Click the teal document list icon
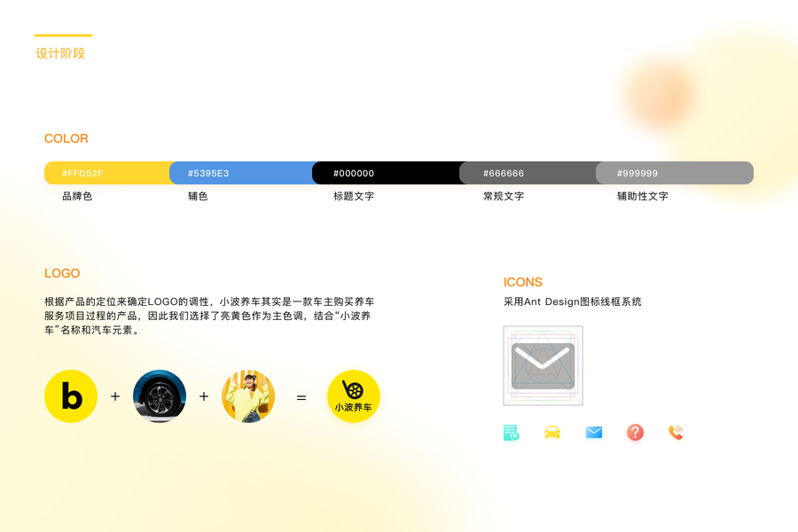 pyautogui.click(x=511, y=433)
